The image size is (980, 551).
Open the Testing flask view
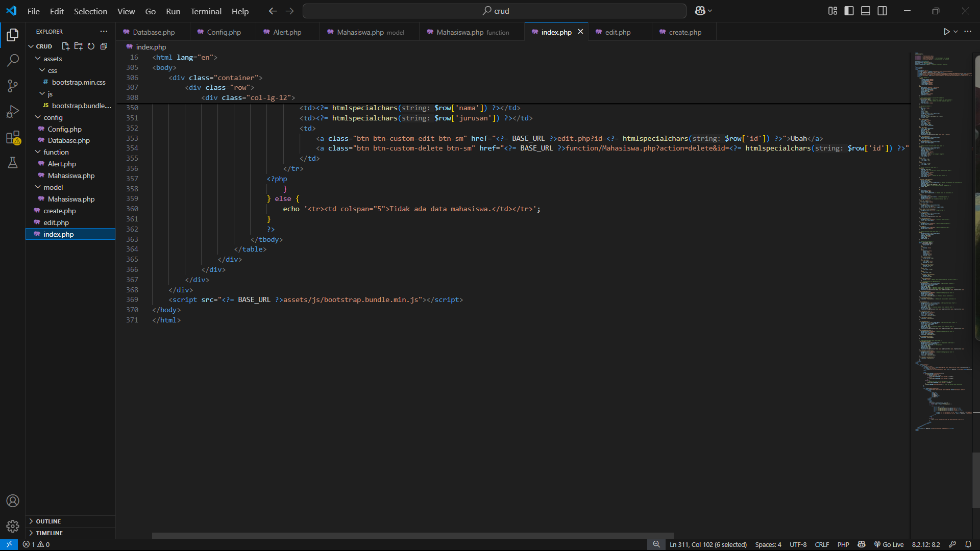13,163
